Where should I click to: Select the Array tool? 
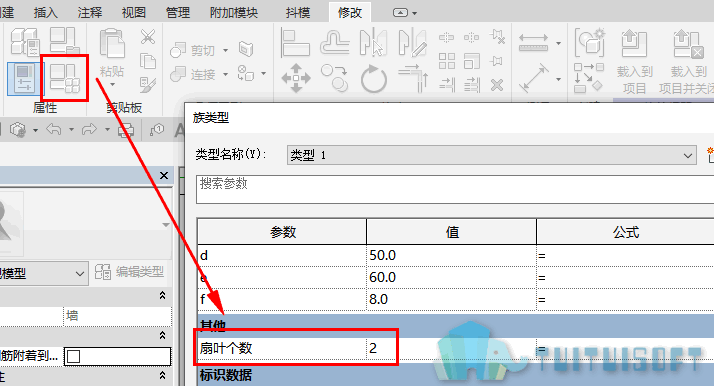[x=447, y=61]
